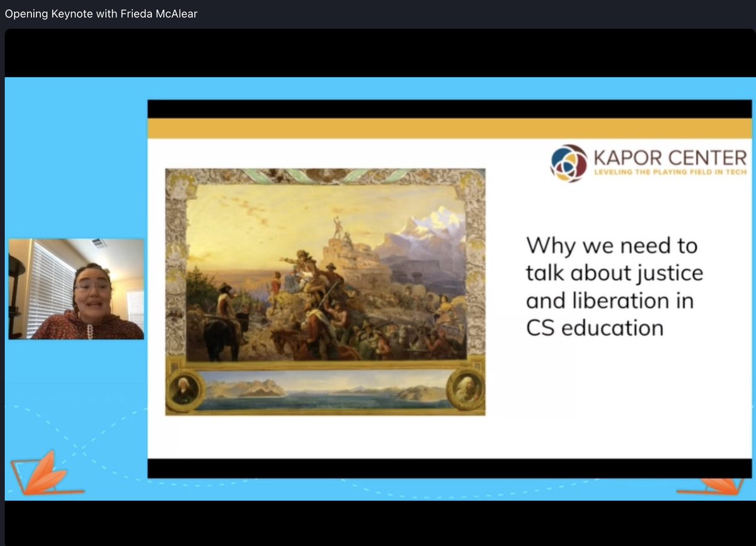The width and height of the screenshot is (756, 546).
Task: Click the slide text 'and liberation in'
Action: 610,300
